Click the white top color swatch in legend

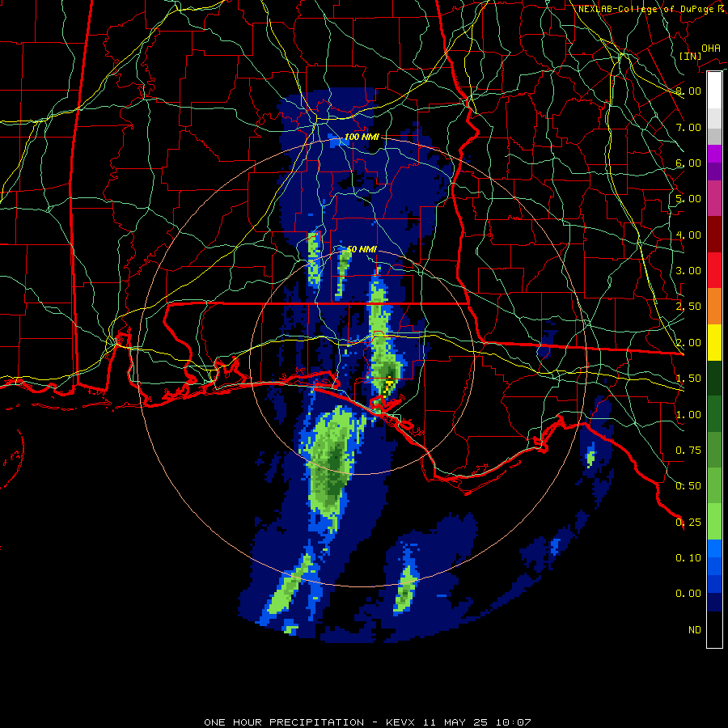tap(714, 91)
